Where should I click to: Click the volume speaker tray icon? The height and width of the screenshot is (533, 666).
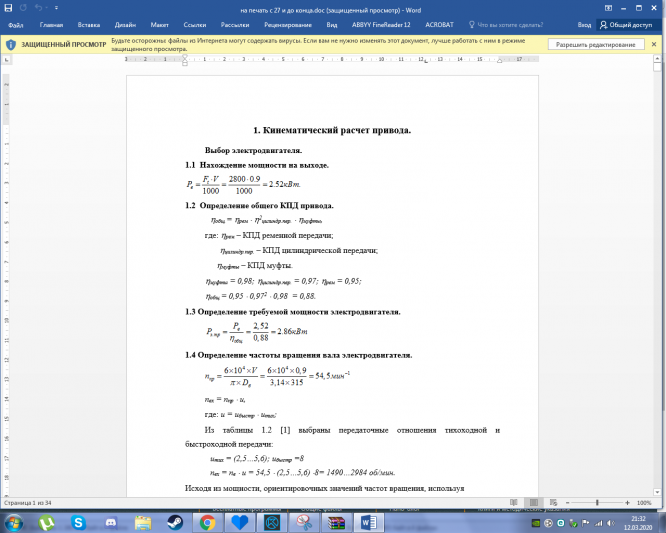click(x=611, y=523)
